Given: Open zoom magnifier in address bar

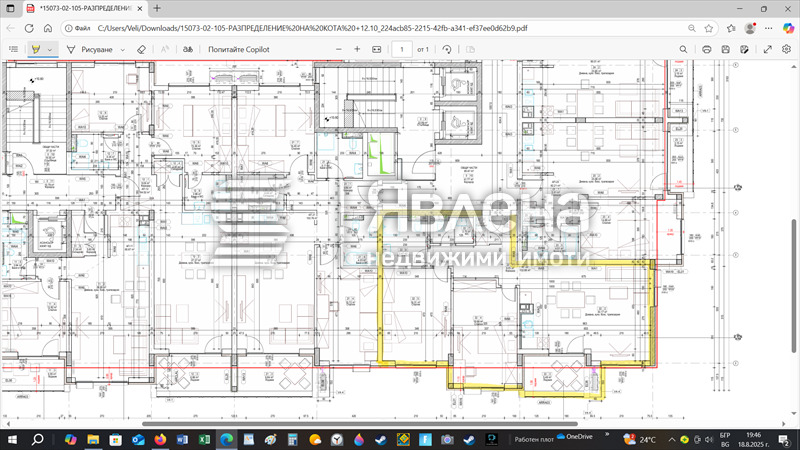Looking at the screenshot, I should pyautogui.click(x=692, y=29).
